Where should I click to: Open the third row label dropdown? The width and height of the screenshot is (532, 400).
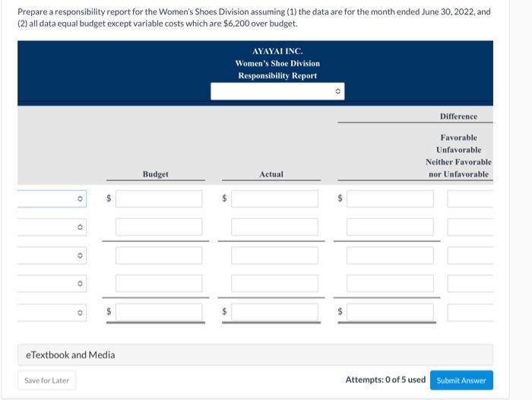click(52, 256)
